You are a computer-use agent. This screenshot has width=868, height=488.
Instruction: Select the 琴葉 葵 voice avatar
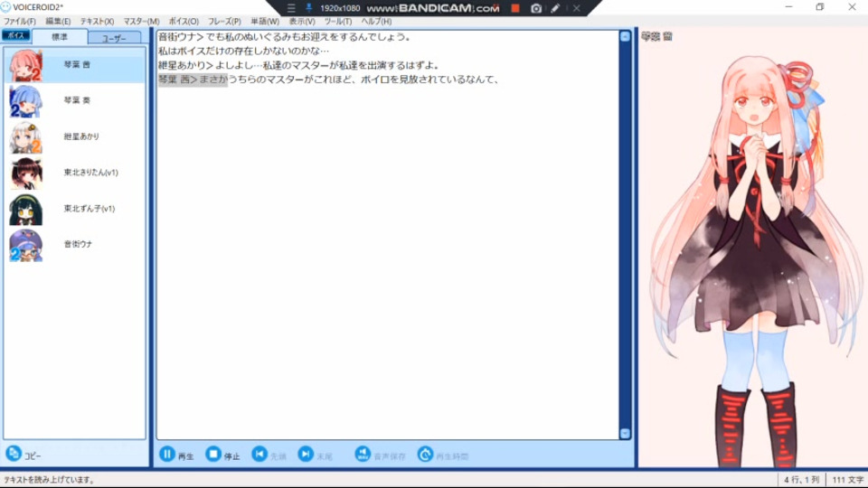coord(25,101)
